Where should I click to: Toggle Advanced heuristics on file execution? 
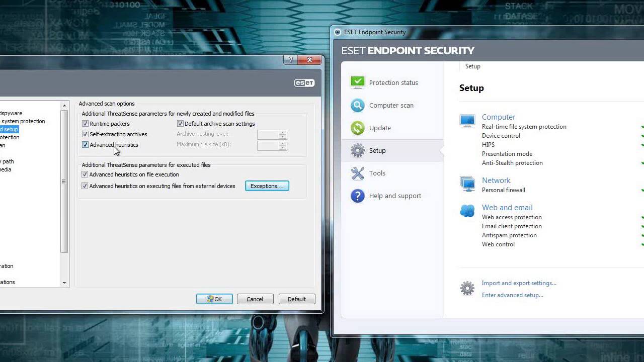pos(85,174)
